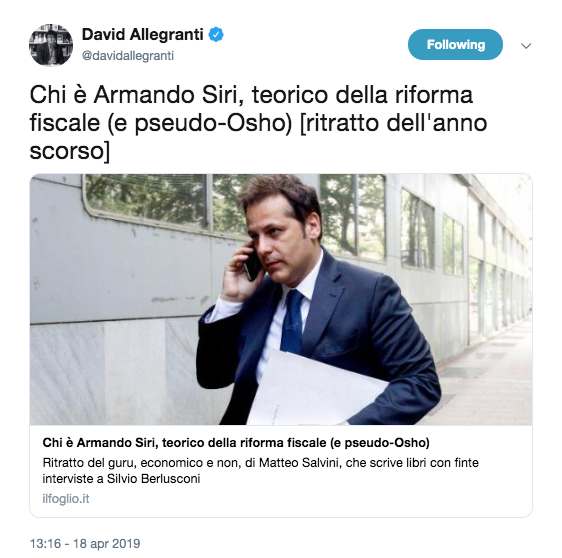Select the tweet text about Armando Siri

point(258,123)
